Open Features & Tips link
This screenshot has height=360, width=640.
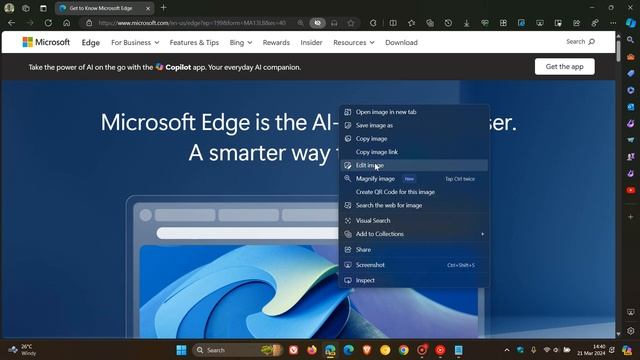click(x=194, y=42)
